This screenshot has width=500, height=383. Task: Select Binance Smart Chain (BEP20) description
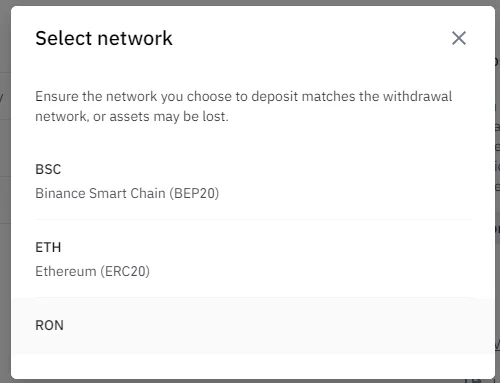coord(127,193)
